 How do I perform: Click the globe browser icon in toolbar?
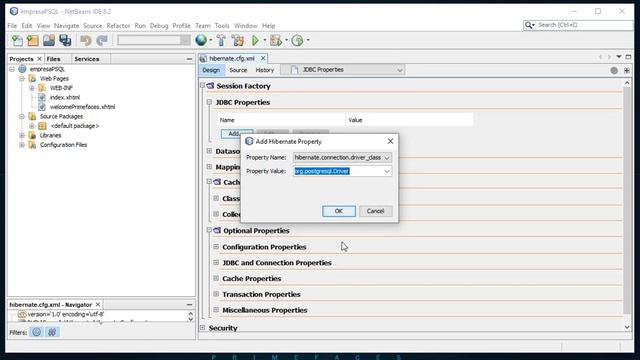(x=201, y=40)
